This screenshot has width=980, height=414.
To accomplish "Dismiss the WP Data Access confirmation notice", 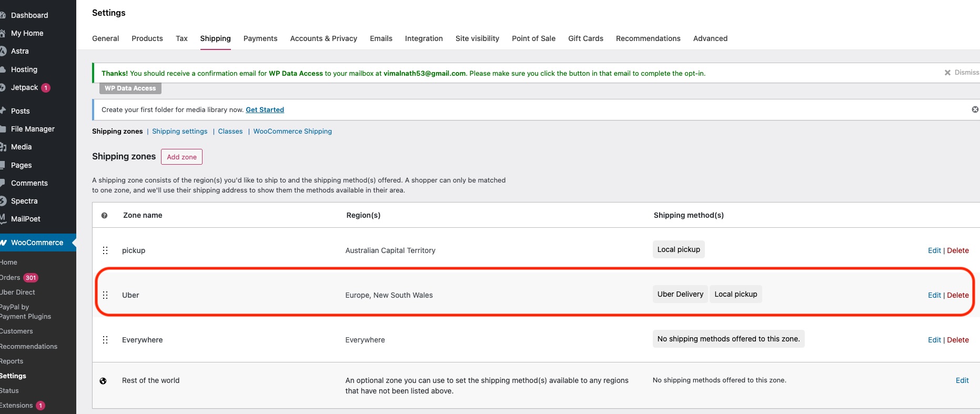I will point(961,73).
